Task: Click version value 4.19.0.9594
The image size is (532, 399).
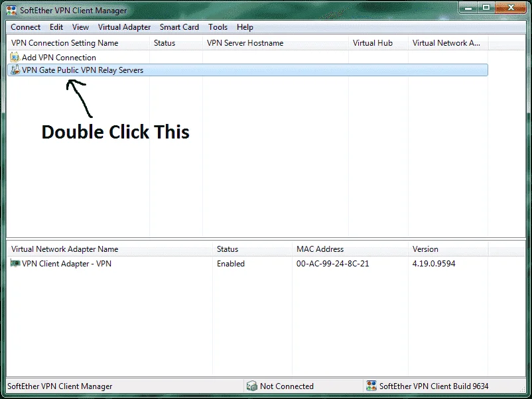Action: pyautogui.click(x=434, y=264)
